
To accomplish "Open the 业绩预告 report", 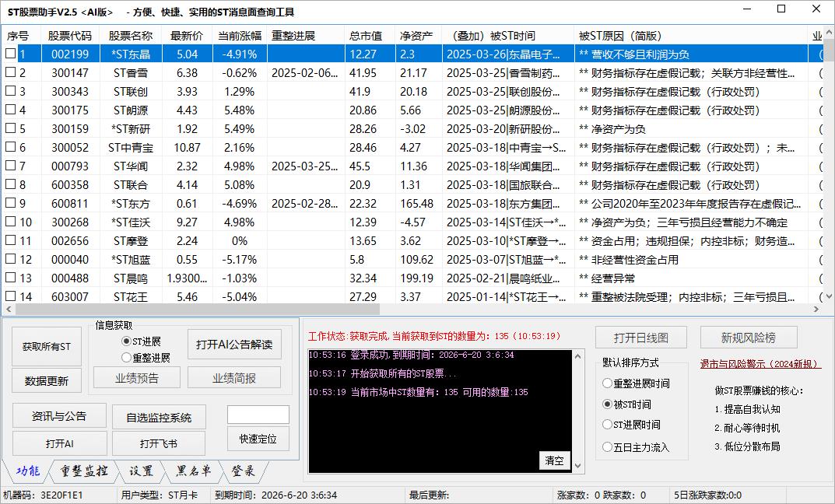I will (x=137, y=378).
